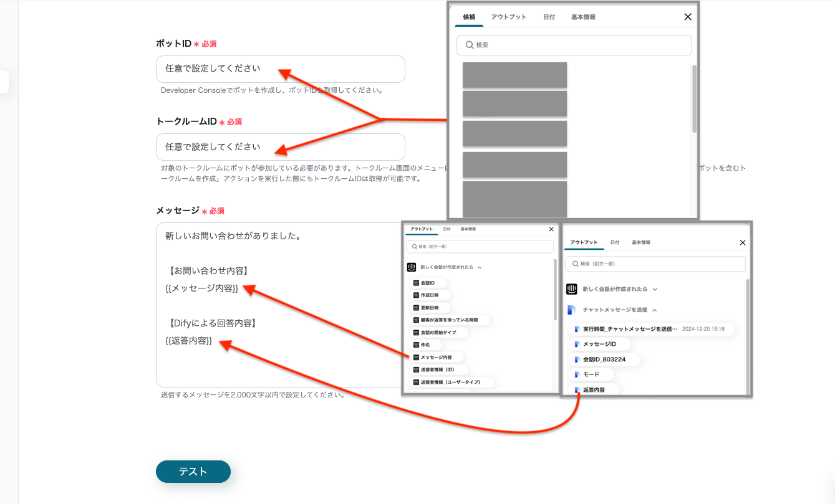Focus the 検索（前方一致） box in the チャットメッセージを送信 panel

pos(655,264)
